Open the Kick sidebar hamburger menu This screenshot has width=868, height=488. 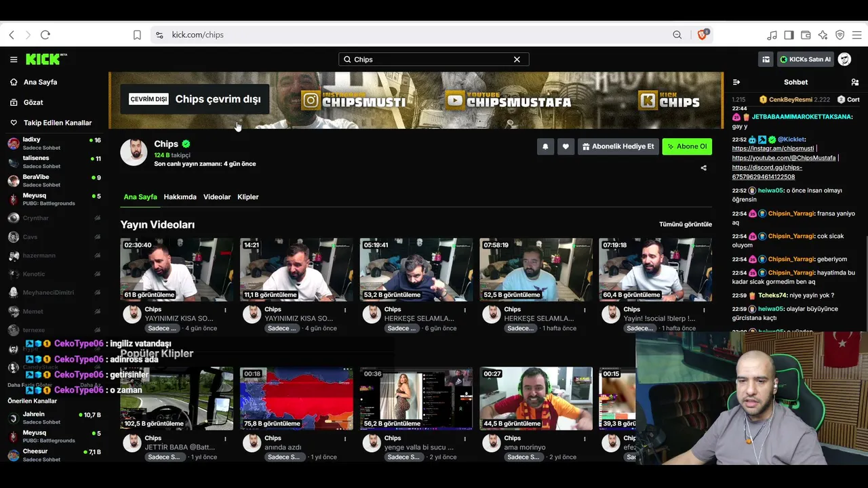pos(14,59)
